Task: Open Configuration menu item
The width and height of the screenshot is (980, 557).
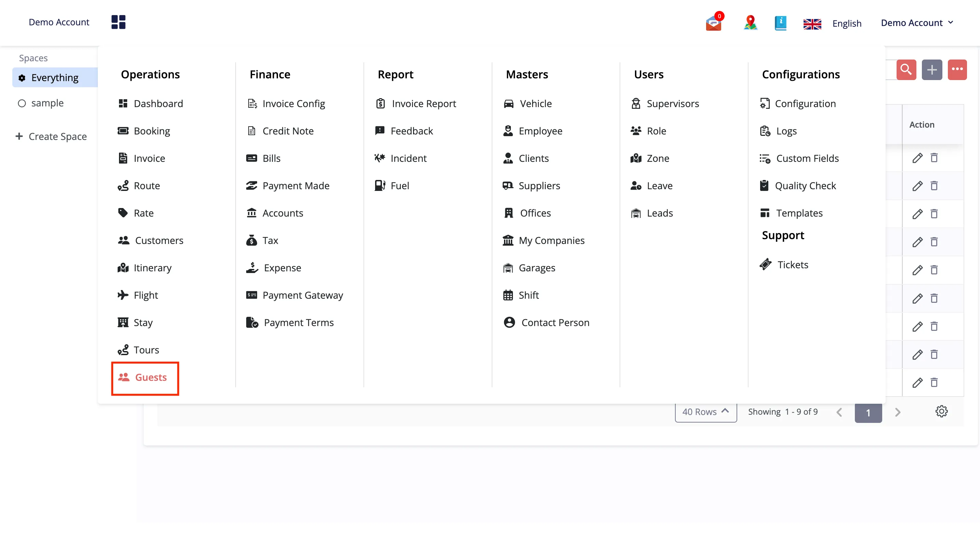Action: tap(798, 104)
